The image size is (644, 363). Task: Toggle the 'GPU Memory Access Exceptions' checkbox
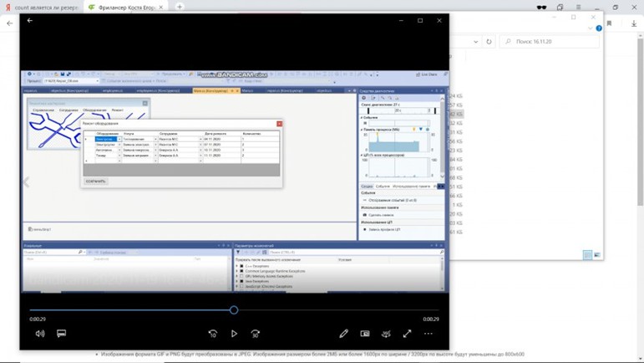click(x=242, y=276)
